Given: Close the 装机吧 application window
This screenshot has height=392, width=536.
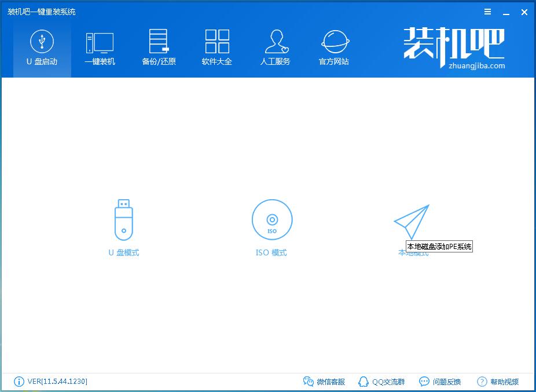Looking at the screenshot, I should click(x=524, y=12).
